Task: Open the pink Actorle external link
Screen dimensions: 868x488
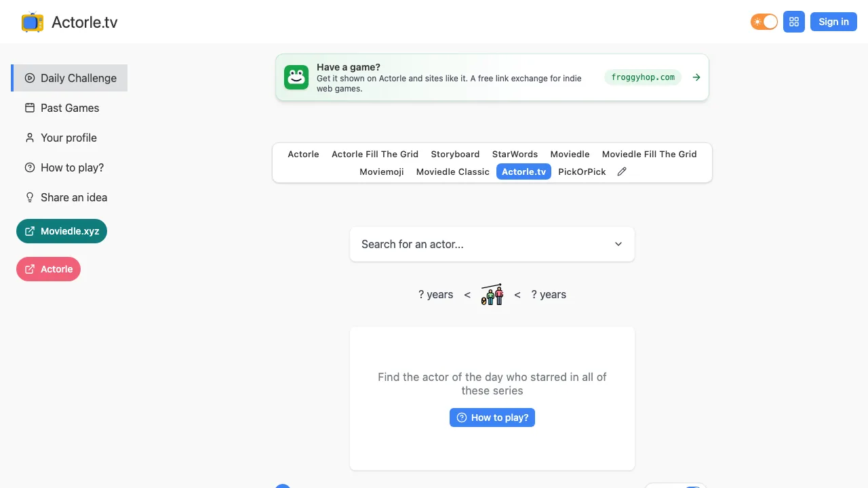Action: (48, 269)
